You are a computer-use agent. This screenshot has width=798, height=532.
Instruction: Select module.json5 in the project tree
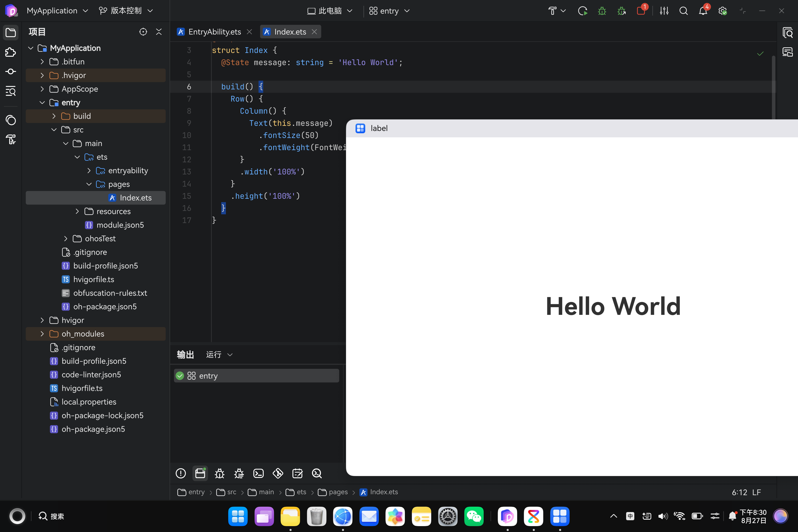click(x=96, y=225)
